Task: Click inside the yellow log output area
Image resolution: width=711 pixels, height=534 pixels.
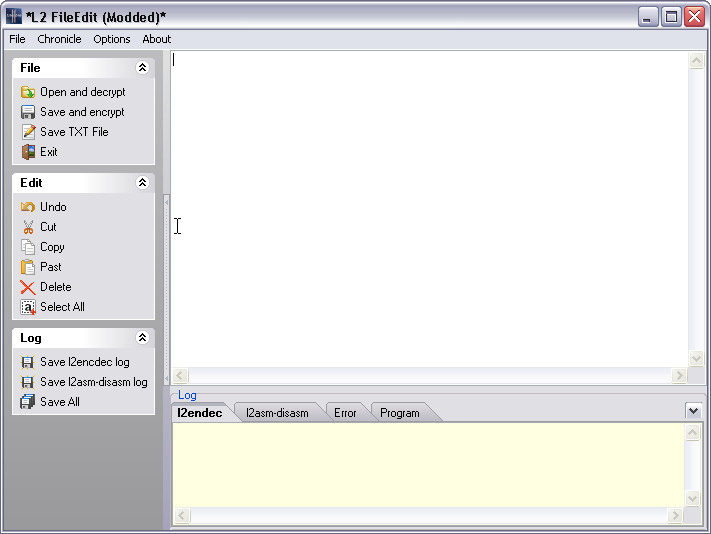Action: (x=429, y=466)
